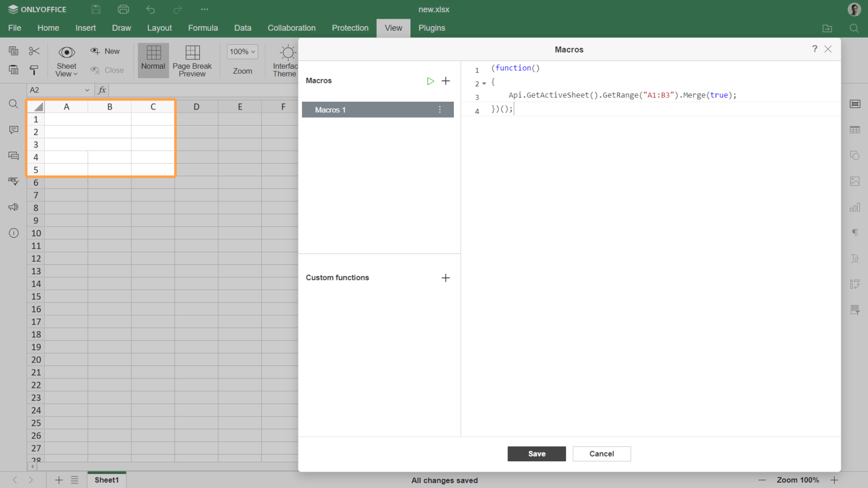The height and width of the screenshot is (488, 868).
Task: Select the Sheet1 tab
Action: (107, 480)
